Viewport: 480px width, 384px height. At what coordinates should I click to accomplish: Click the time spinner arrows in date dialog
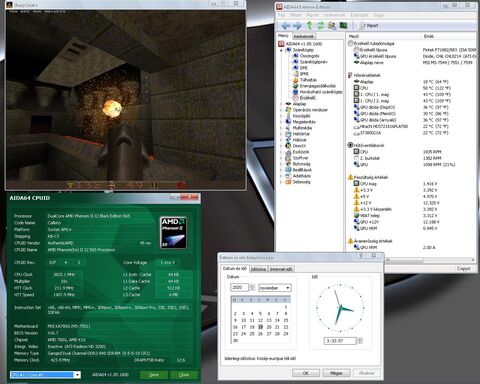tap(359, 341)
